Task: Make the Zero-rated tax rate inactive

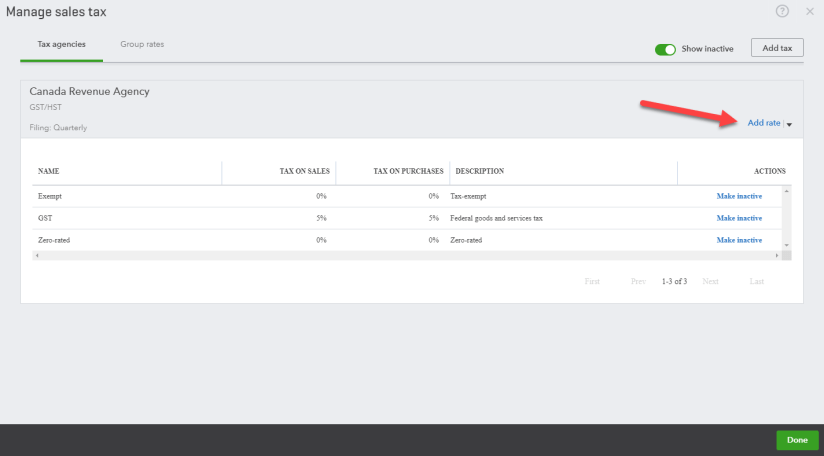Action: point(739,240)
